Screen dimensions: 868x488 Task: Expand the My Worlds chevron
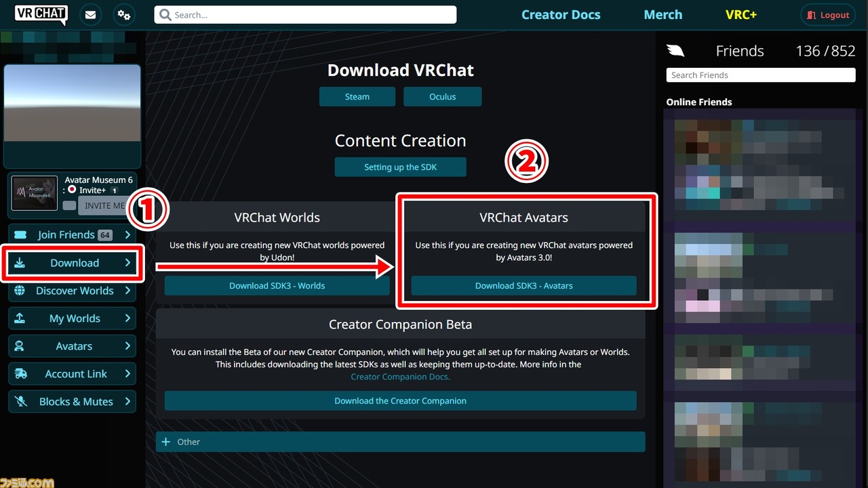127,319
